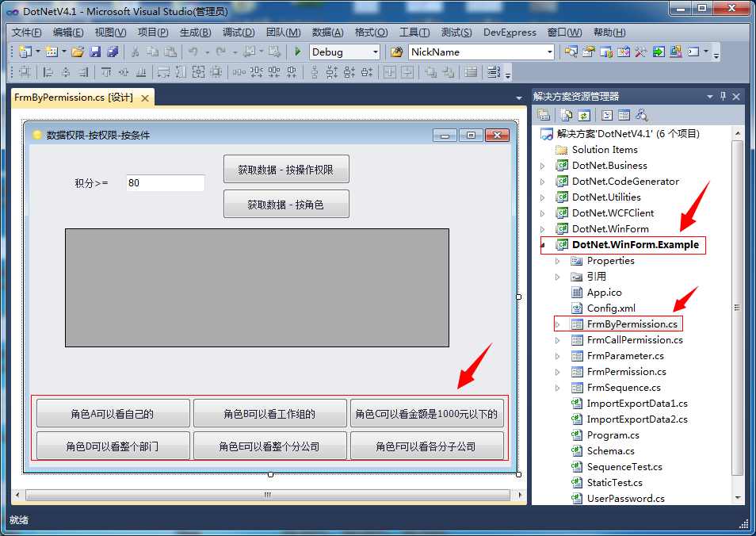Expand the DotNet.WinForm project node
The width and height of the screenshot is (756, 536).
[x=543, y=229]
